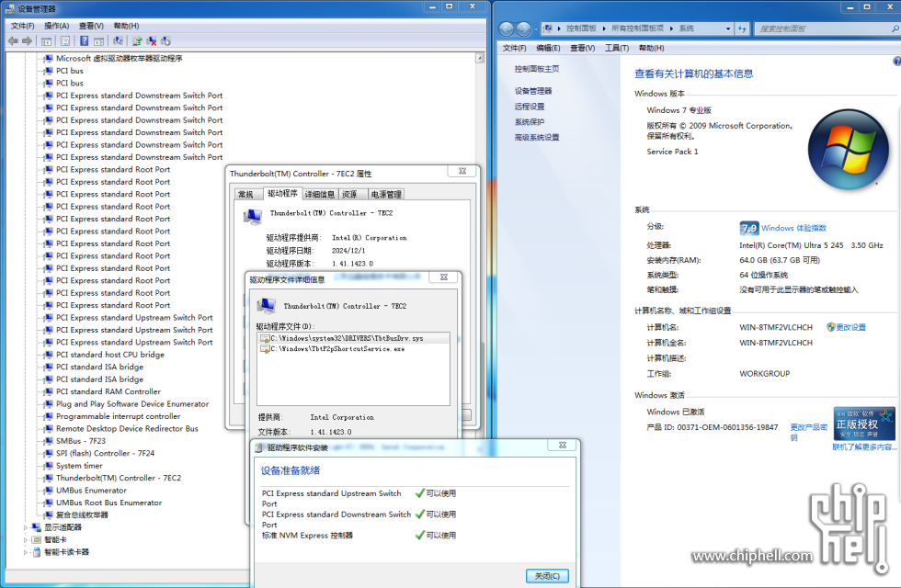
Task: Close the 驱动程序文件详细信息 dialog
Action: [444, 277]
